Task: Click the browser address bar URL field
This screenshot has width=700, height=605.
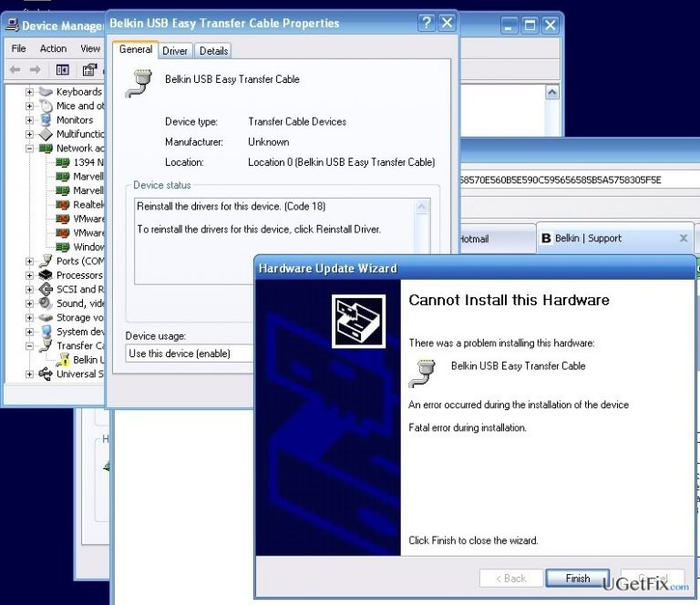Action: [580, 179]
